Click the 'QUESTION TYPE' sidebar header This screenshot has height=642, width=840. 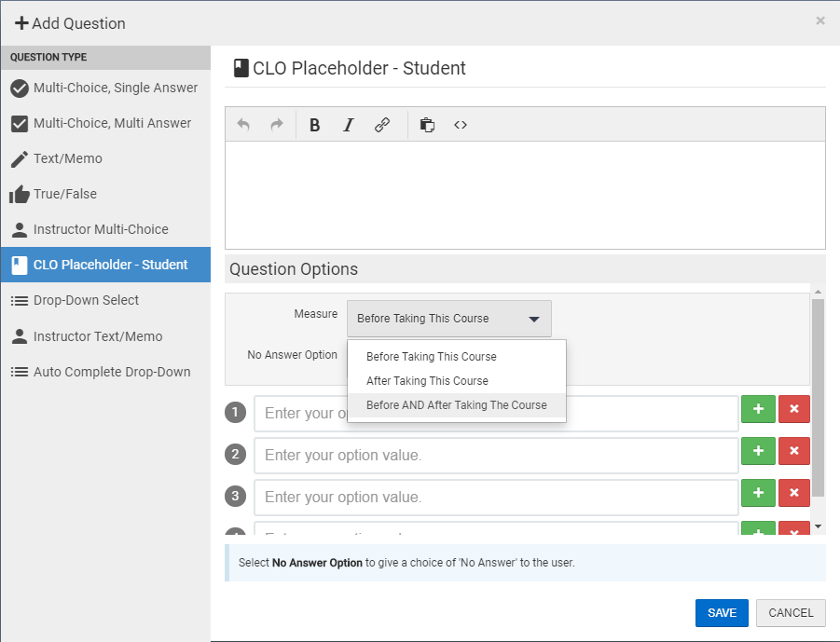pos(48,57)
